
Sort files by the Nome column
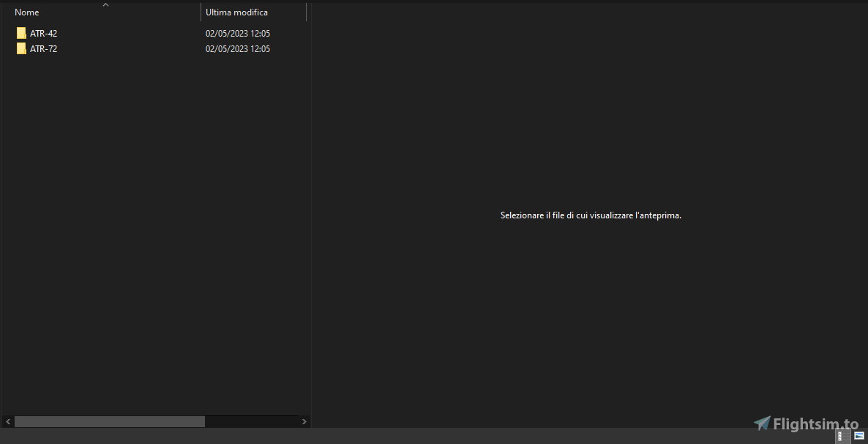(x=27, y=12)
